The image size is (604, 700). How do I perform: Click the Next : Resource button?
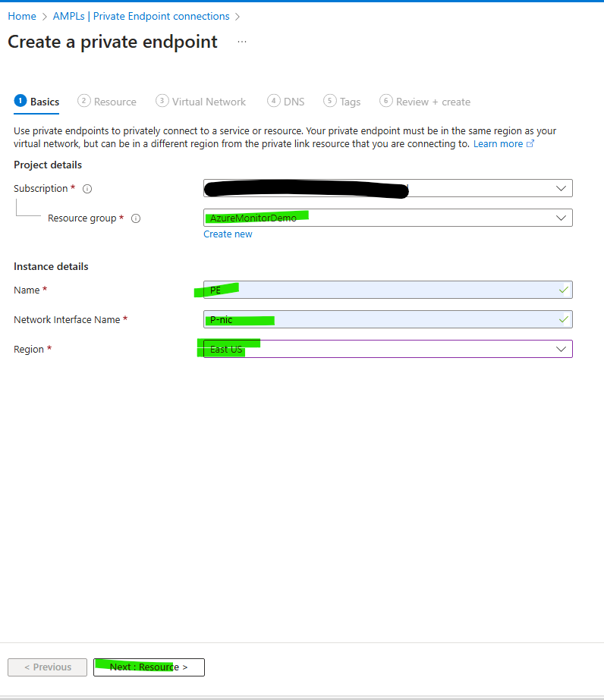tap(149, 667)
